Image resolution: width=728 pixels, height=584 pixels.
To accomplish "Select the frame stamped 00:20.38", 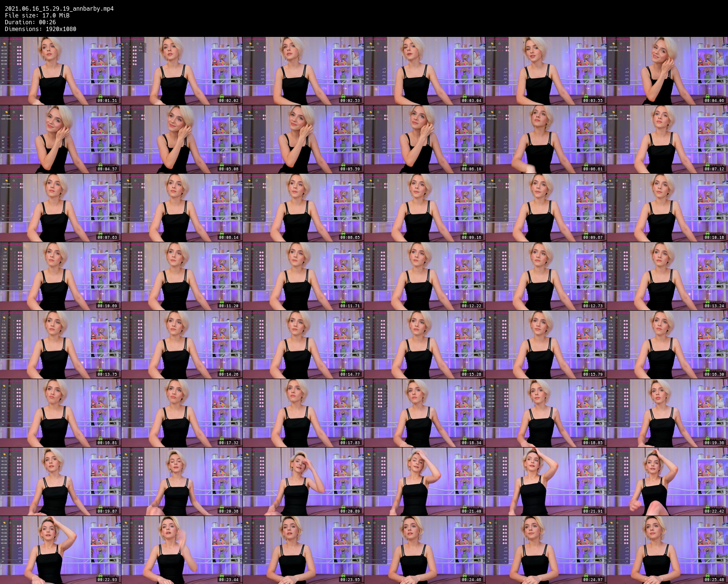I will click(x=182, y=482).
